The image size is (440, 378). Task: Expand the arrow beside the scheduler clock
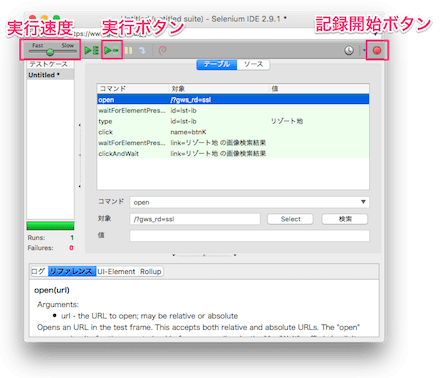pyautogui.click(x=364, y=50)
